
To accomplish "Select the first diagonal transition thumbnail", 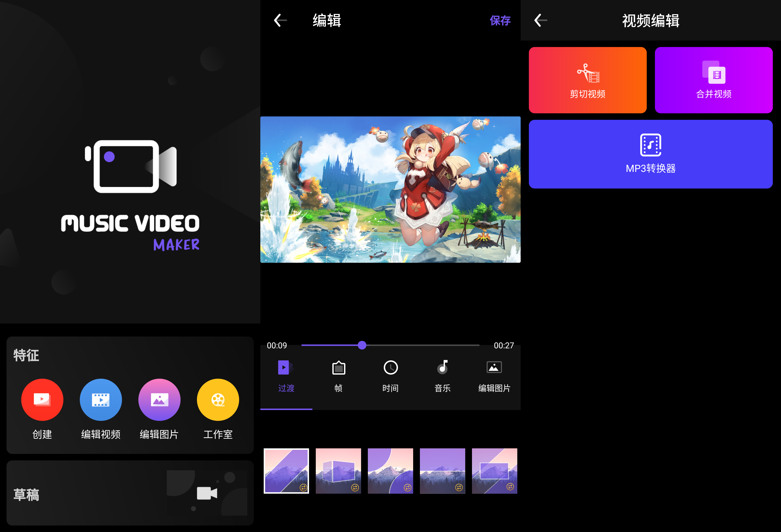I will 286,471.
